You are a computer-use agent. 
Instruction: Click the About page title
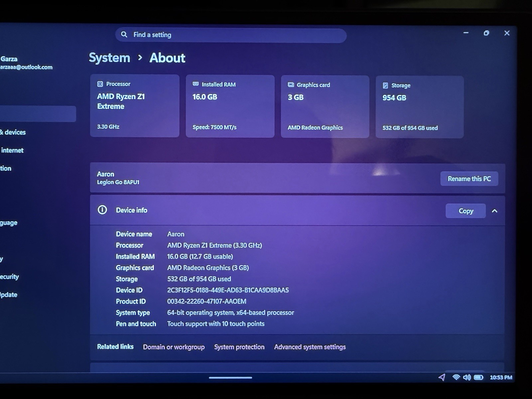tap(167, 58)
